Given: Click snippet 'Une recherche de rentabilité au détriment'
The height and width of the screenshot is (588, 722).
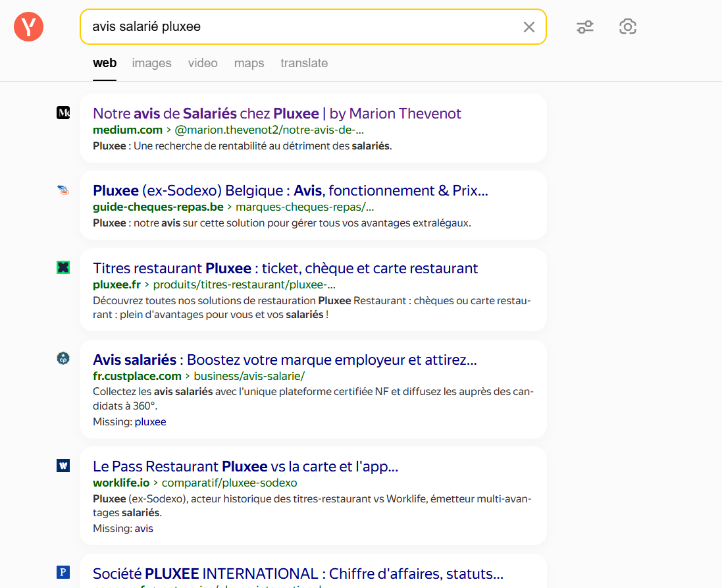Looking at the screenshot, I should tap(242, 146).
